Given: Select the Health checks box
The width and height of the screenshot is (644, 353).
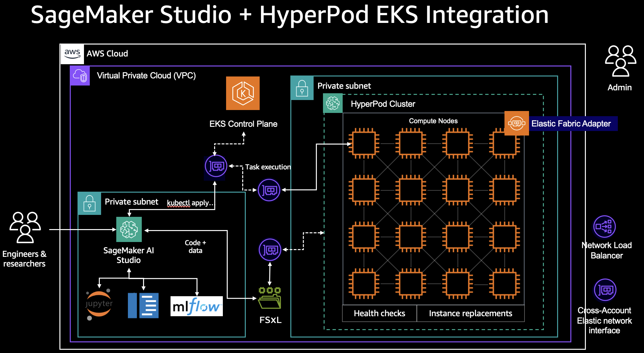Looking at the screenshot, I should point(379,313).
